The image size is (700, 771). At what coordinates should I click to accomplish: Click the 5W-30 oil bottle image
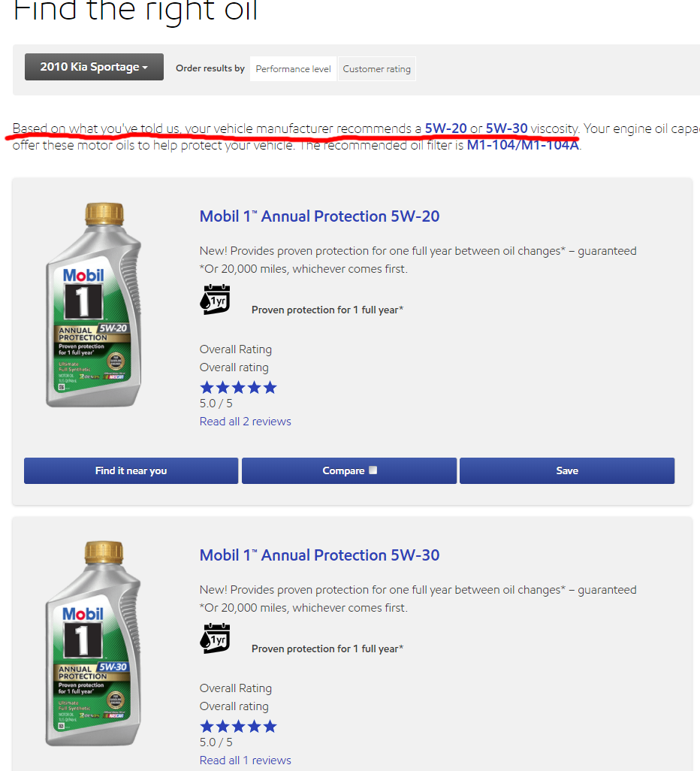pyautogui.click(x=93, y=644)
